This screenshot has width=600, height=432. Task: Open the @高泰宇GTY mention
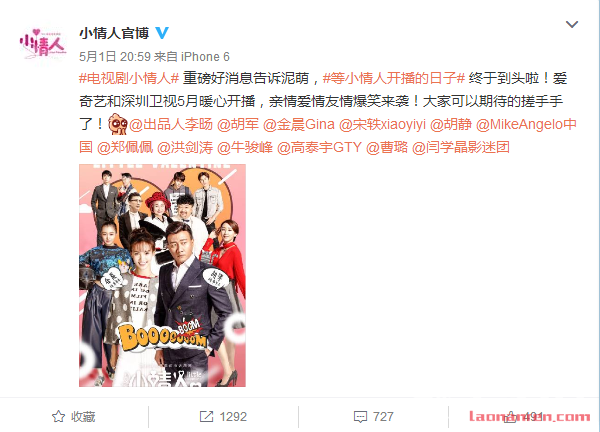319,147
